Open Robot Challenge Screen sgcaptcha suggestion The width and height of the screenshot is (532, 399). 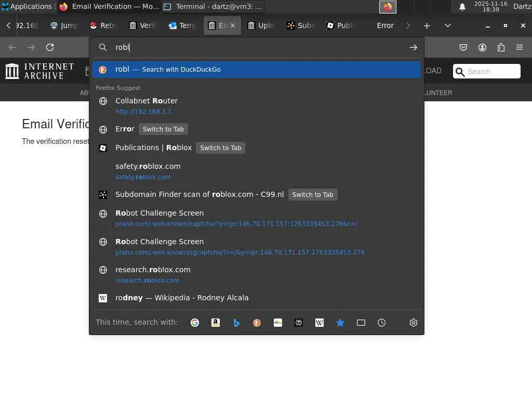click(257, 247)
